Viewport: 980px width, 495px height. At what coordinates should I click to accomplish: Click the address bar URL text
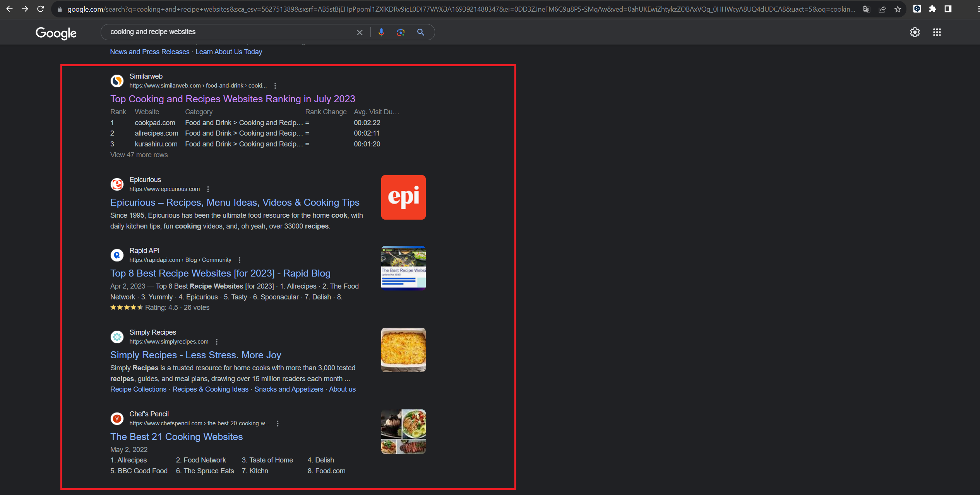[461, 9]
